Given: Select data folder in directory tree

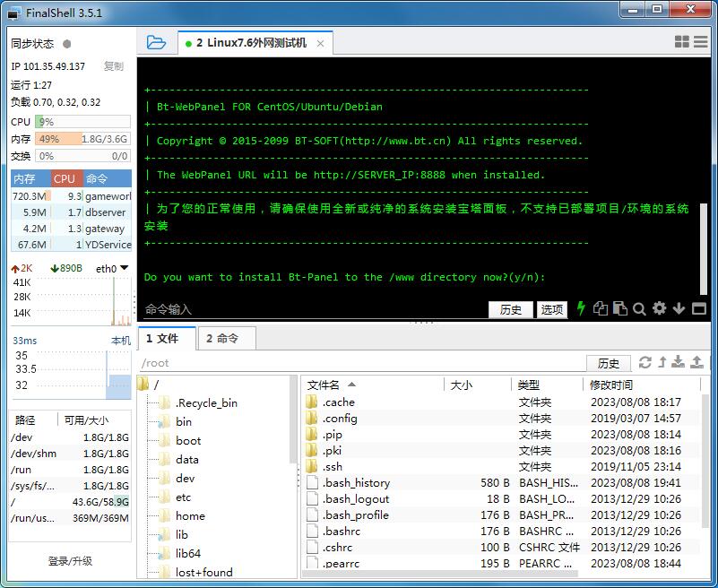Looking at the screenshot, I should click(186, 459).
